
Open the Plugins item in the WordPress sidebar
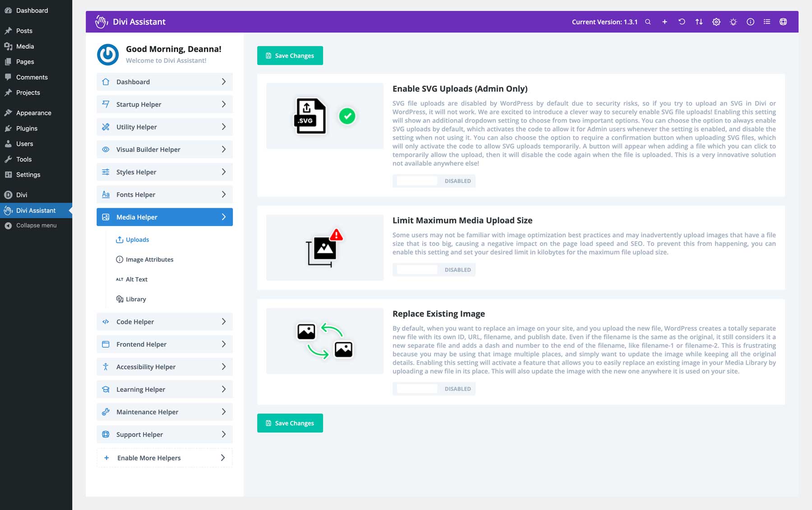click(27, 128)
